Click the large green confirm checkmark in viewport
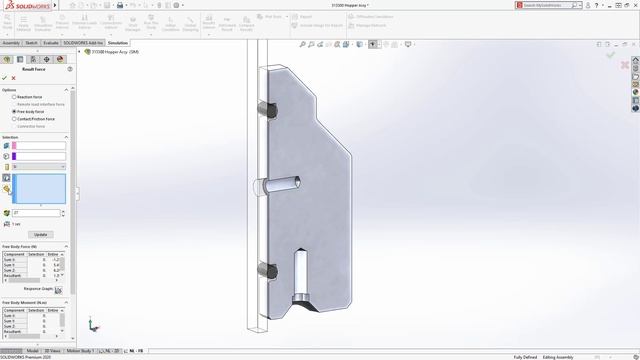640x360 pixels. pyautogui.click(x=611, y=54)
